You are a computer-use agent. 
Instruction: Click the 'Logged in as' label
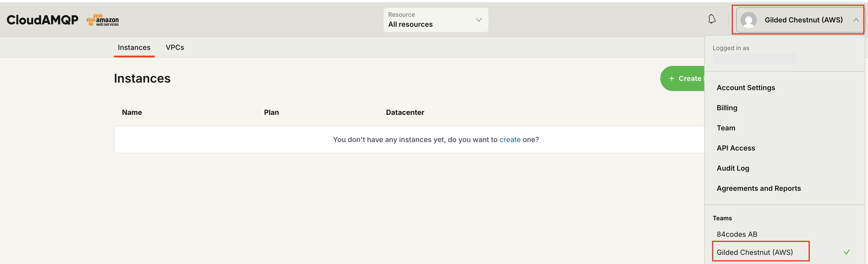(x=731, y=48)
